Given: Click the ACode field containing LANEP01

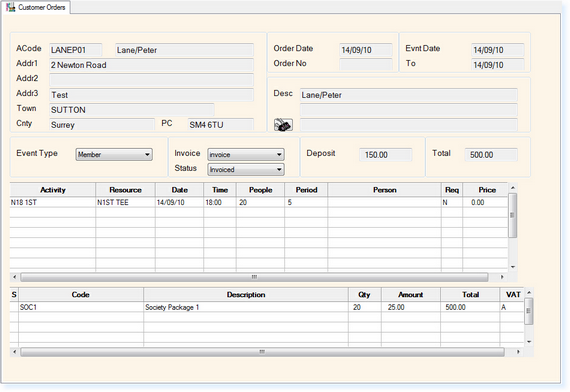Looking at the screenshot, I should pos(76,50).
